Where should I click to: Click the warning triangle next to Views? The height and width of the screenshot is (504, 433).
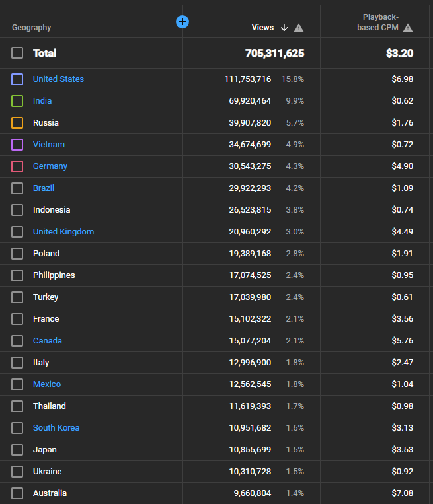click(x=299, y=28)
